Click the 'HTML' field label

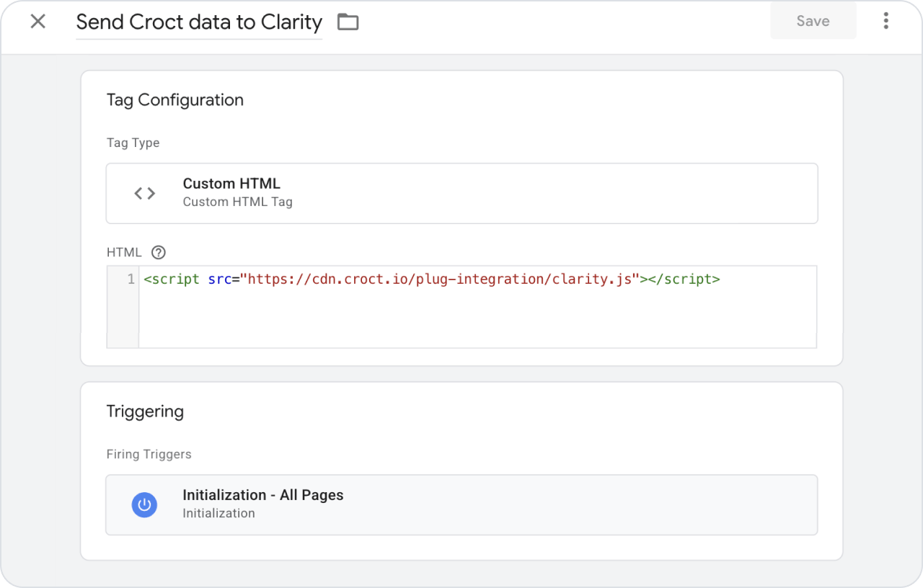click(x=124, y=252)
